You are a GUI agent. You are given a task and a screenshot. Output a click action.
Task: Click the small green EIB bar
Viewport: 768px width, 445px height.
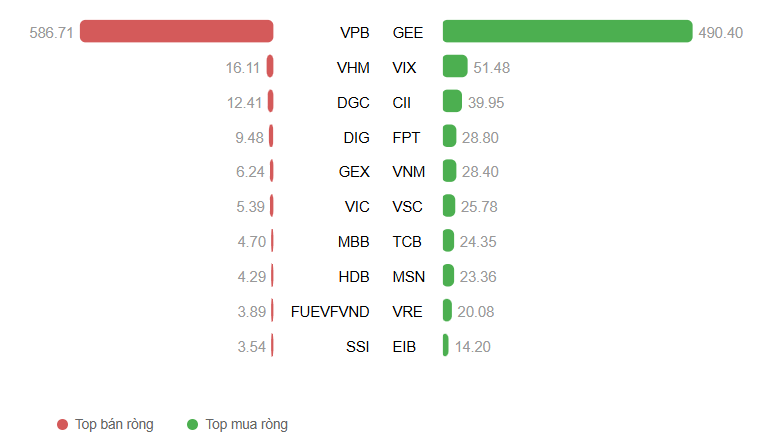click(446, 346)
